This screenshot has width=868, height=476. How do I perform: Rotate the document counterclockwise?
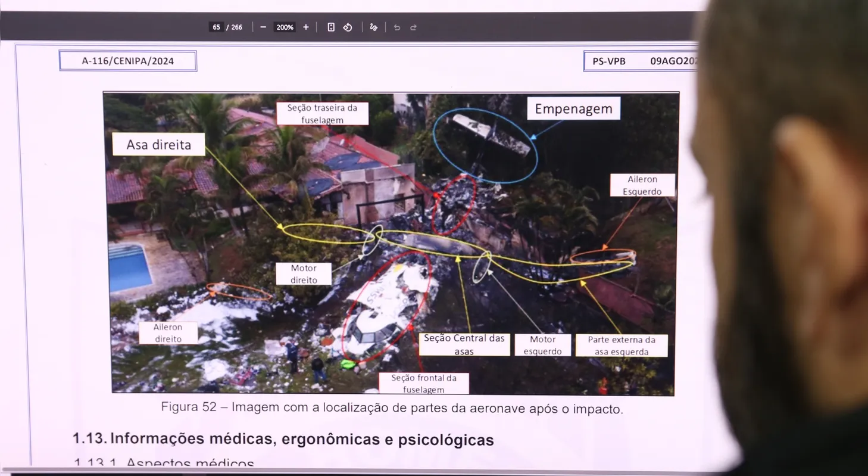coord(348,27)
